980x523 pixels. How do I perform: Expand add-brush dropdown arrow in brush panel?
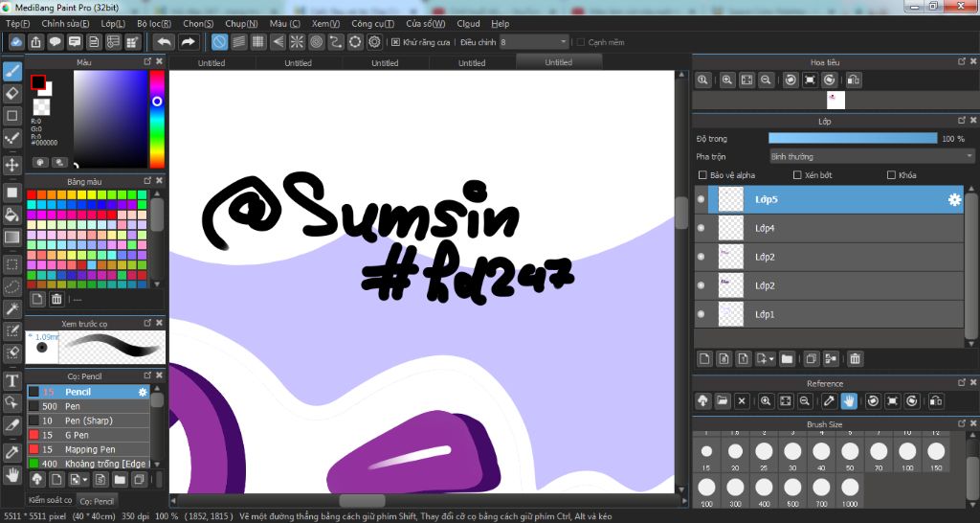[x=85, y=480]
